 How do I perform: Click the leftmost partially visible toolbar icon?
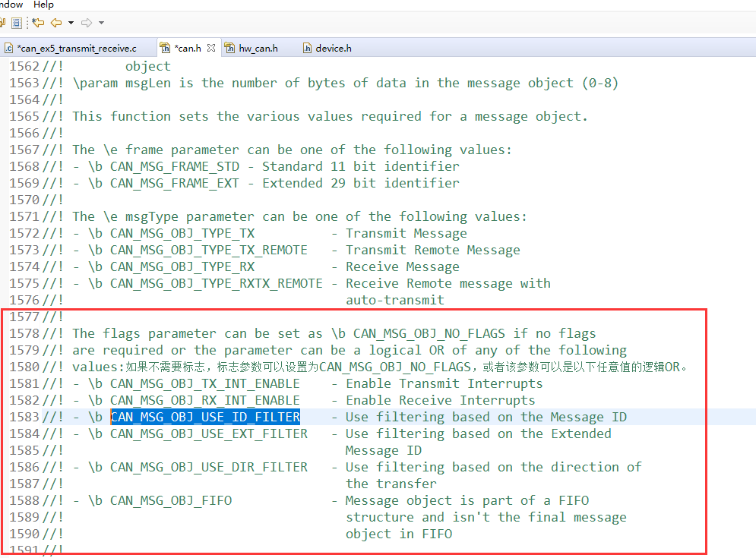(4, 23)
